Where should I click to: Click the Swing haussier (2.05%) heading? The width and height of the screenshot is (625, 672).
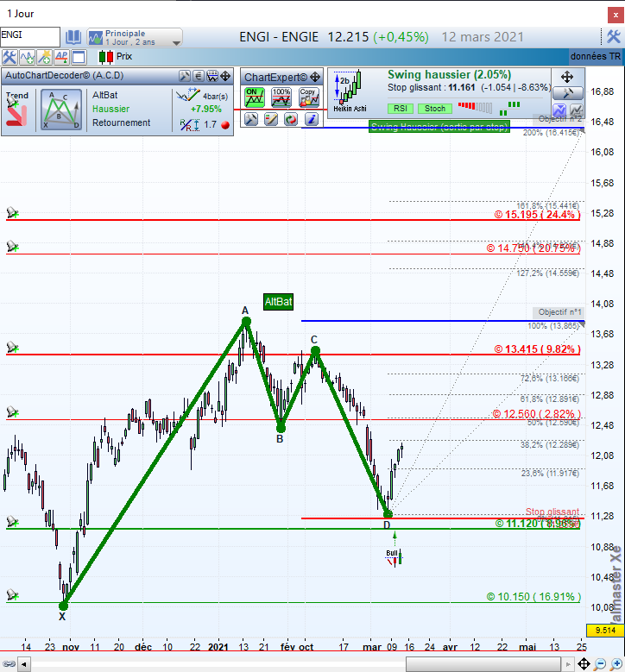pyautogui.click(x=449, y=74)
